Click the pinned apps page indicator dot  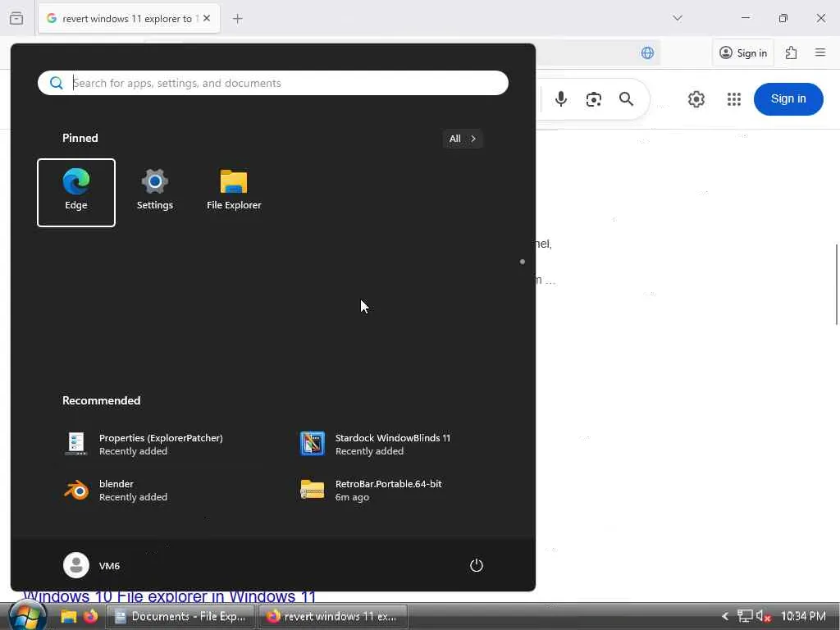click(x=523, y=262)
